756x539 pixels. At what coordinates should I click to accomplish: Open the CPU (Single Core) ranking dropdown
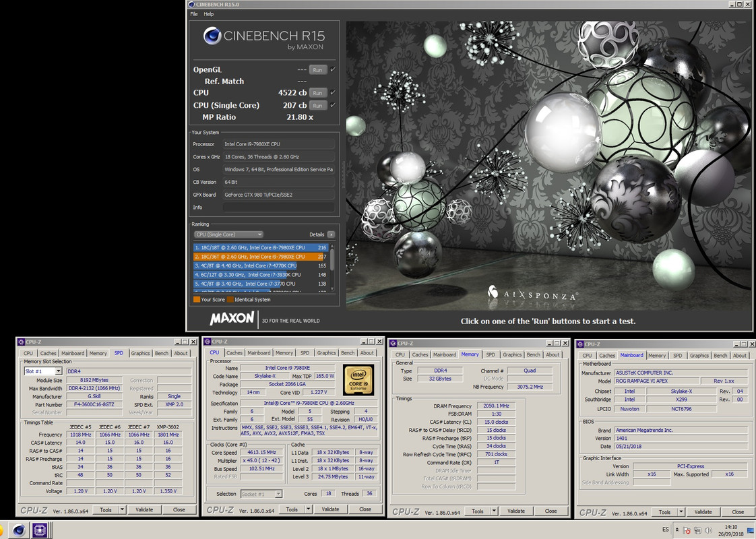click(228, 234)
